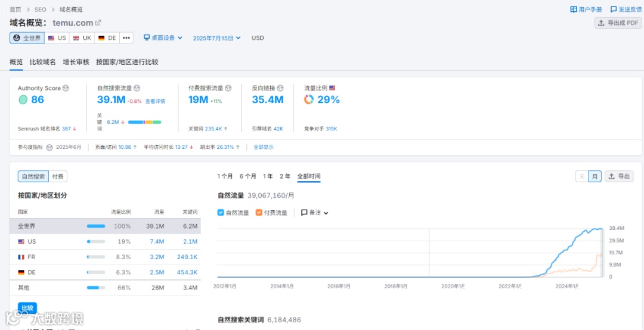Click info icon next to 反向链接
The width and height of the screenshot is (644, 330).
280,88
